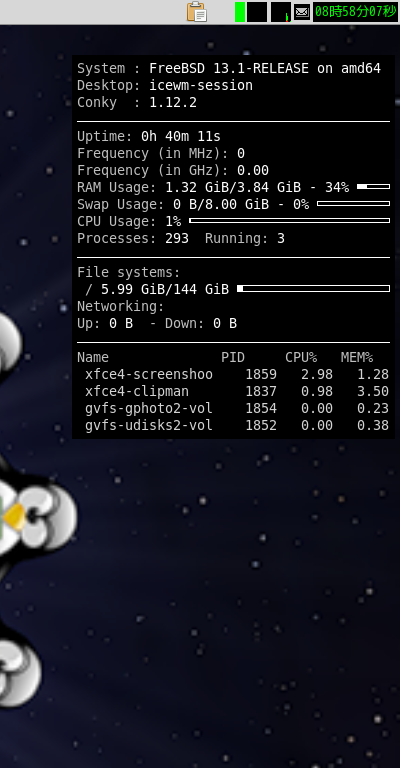Click the taskbar clock showing 08時58分07秒
This screenshot has height=768, width=400.
click(355, 12)
